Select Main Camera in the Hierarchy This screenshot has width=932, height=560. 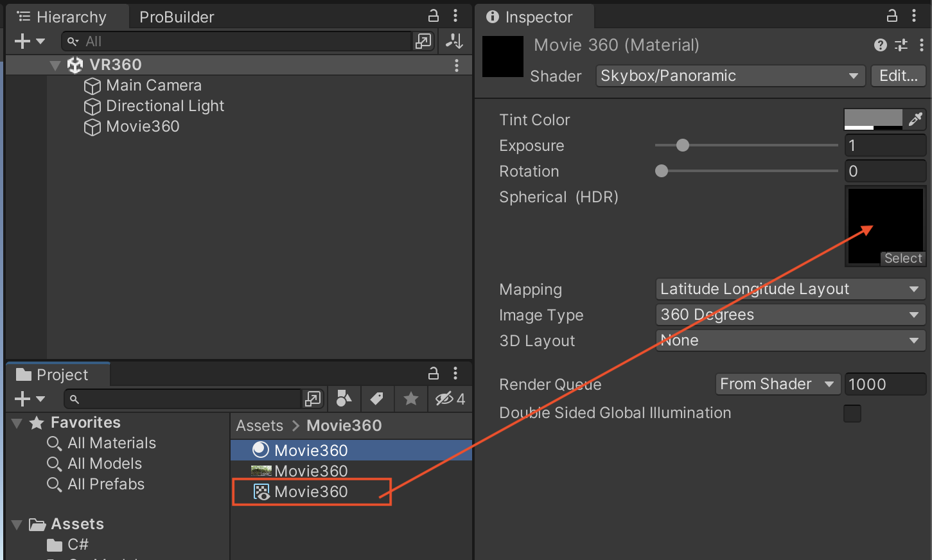[x=154, y=85]
